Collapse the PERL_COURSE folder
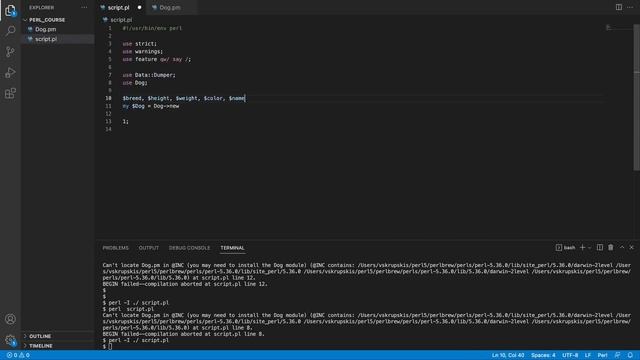Viewport: 640px width, 360px height. tap(47, 20)
